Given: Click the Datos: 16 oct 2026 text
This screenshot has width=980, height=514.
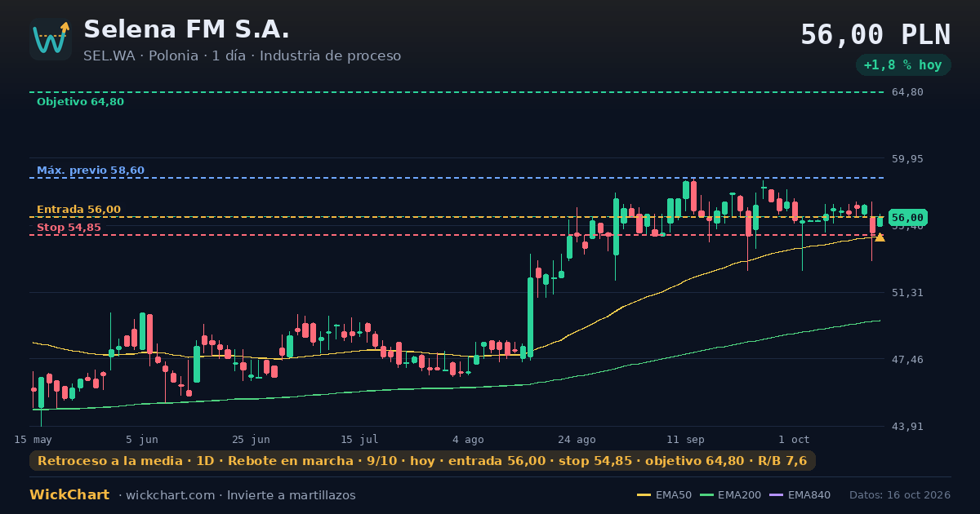Looking at the screenshot, I should [x=900, y=495].
